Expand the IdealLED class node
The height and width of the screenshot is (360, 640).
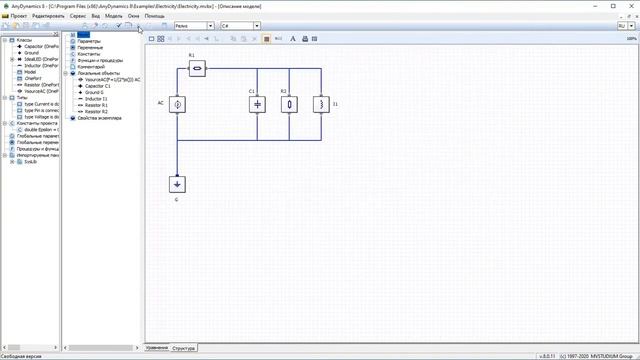point(12,59)
